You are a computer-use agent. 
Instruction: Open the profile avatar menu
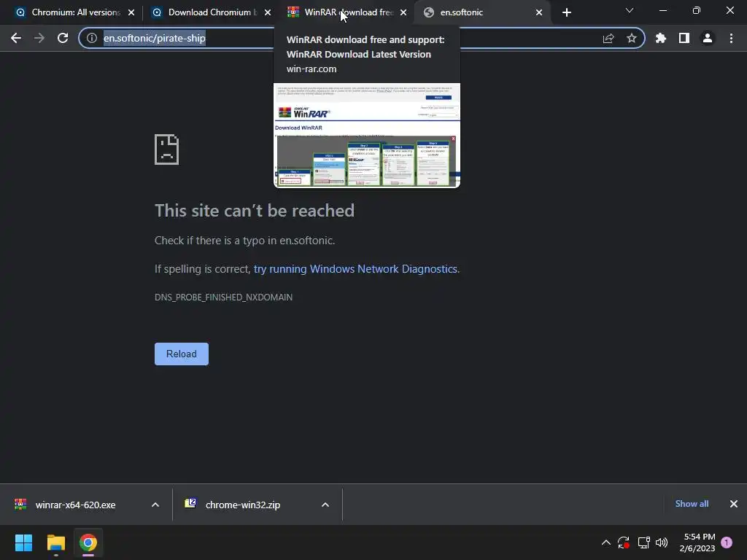click(x=708, y=38)
